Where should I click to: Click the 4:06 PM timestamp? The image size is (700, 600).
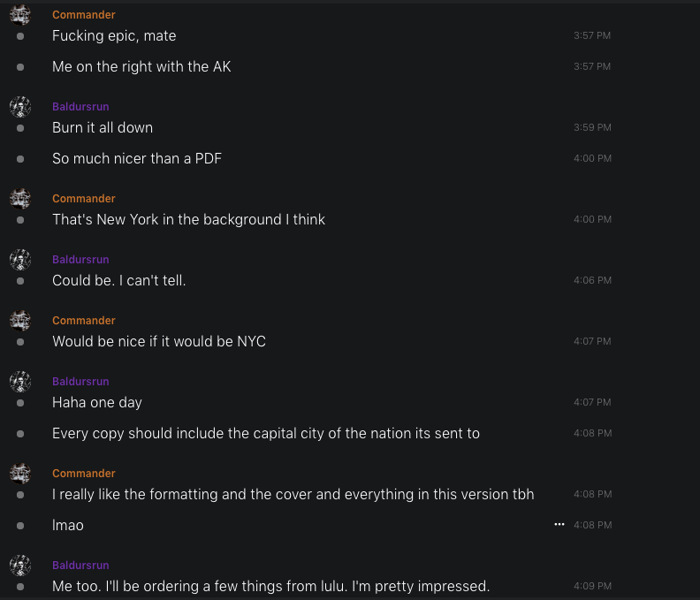click(591, 281)
